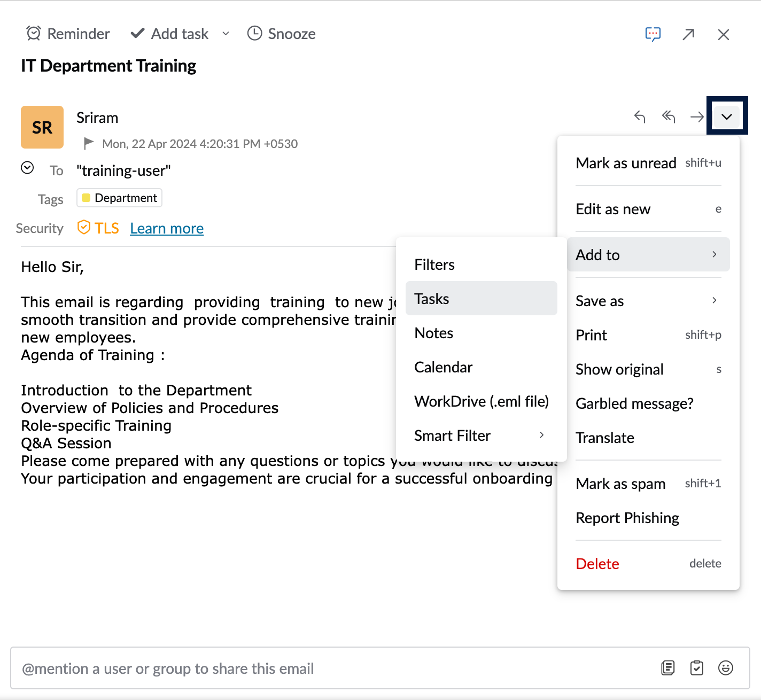Open the comments chat bubble icon
This screenshot has height=700, width=761.
click(653, 34)
